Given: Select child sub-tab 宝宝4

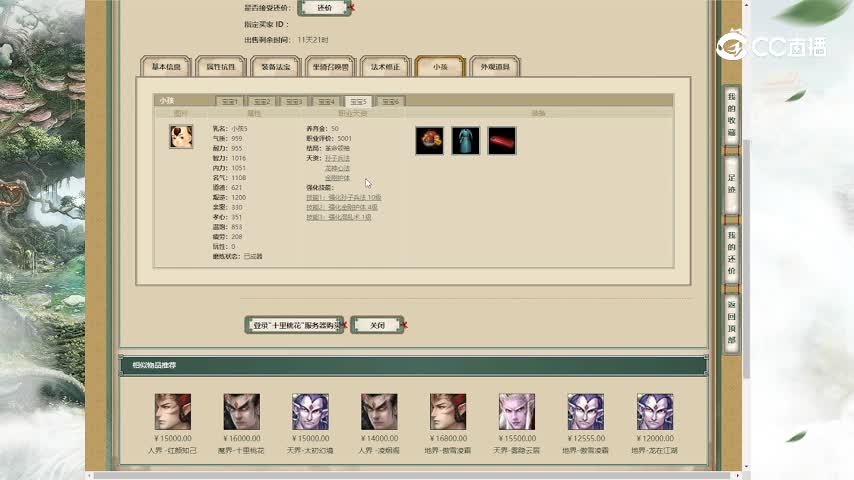Looking at the screenshot, I should coord(326,101).
